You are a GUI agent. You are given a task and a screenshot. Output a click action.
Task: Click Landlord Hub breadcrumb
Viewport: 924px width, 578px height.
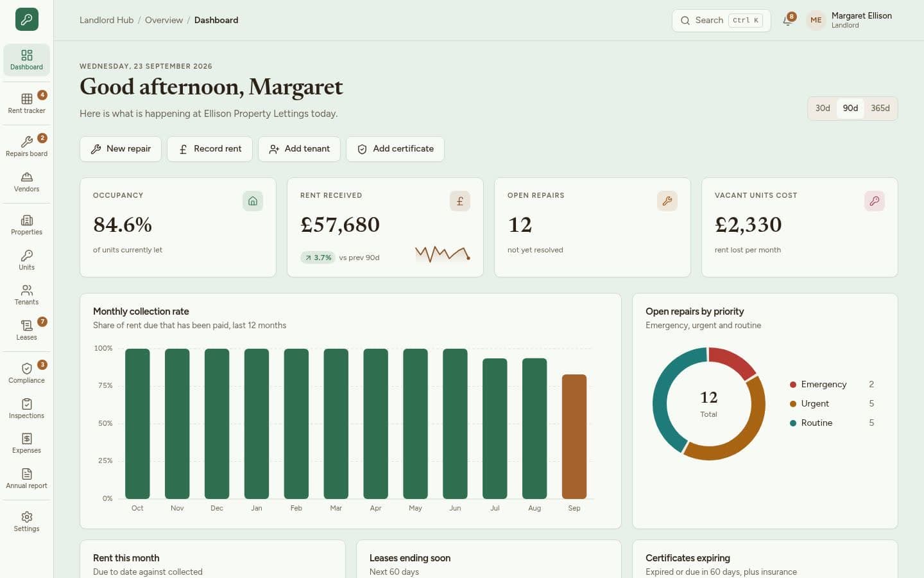(107, 20)
